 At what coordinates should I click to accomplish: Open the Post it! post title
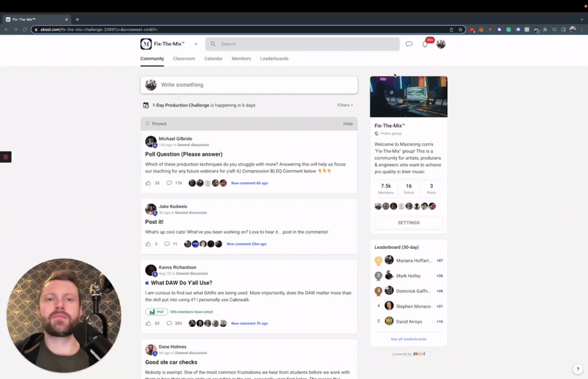154,222
